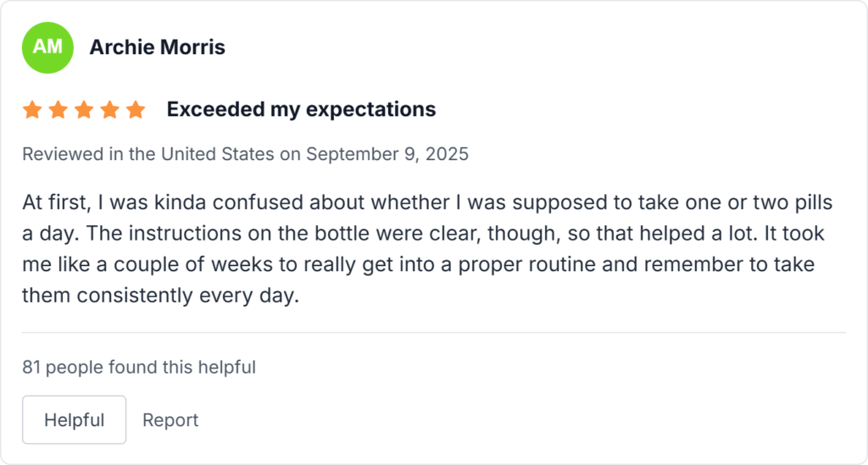Click the "Exceeded my expectations" review title
Screen dimensions: 868x465
coord(301,109)
